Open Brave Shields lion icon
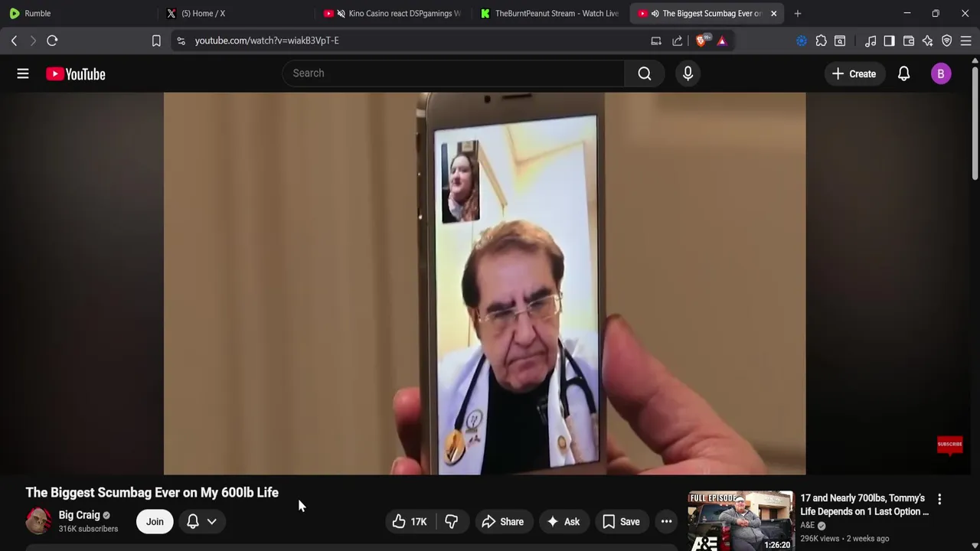Image resolution: width=980 pixels, height=551 pixels. pyautogui.click(x=701, y=41)
